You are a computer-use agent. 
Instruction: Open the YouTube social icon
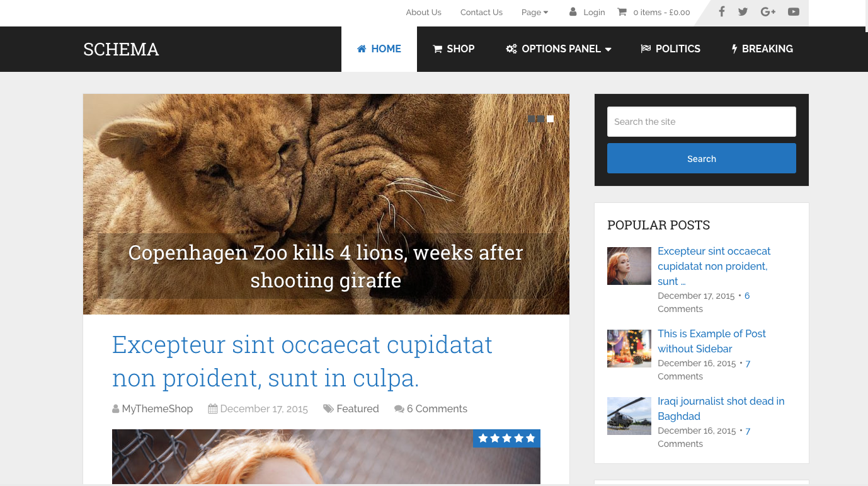click(794, 12)
